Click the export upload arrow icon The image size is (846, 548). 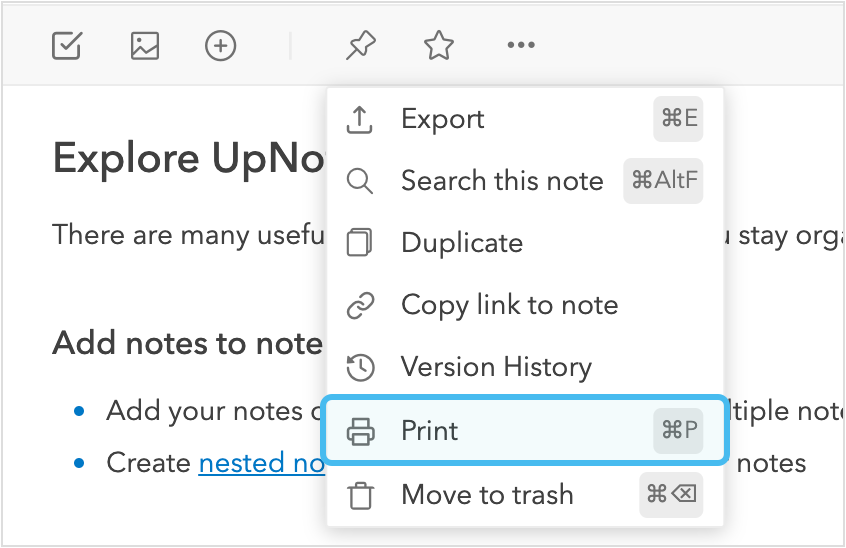click(x=359, y=119)
